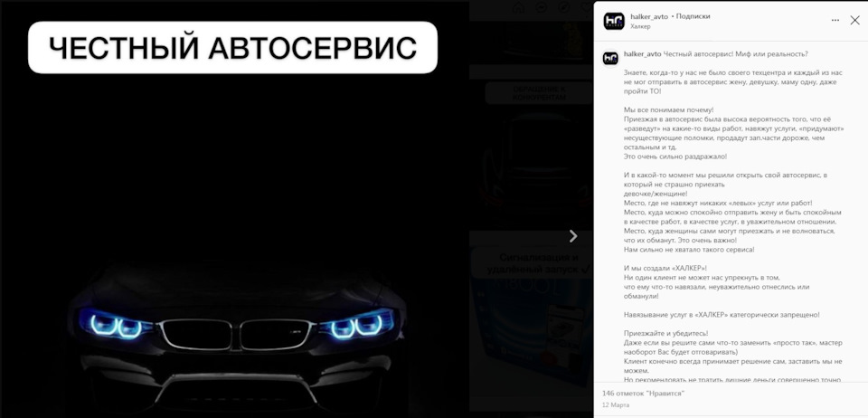Show next slide with right chevron
Viewport: 868px width, 418px height.
coord(573,236)
